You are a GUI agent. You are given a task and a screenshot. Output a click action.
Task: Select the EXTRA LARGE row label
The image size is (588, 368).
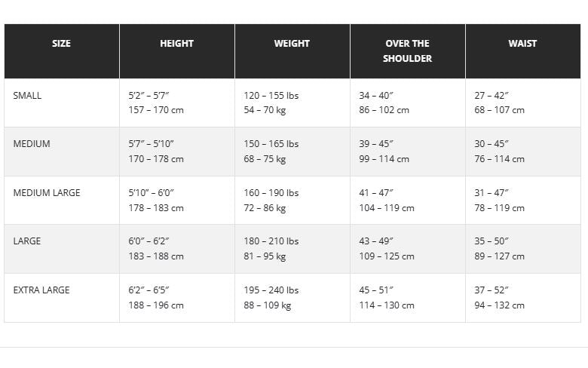coord(41,290)
